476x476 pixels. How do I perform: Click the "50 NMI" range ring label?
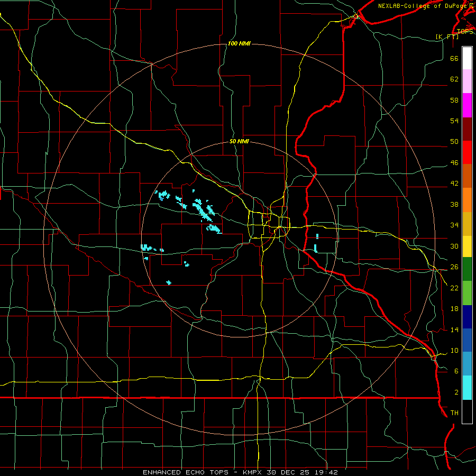point(239,141)
